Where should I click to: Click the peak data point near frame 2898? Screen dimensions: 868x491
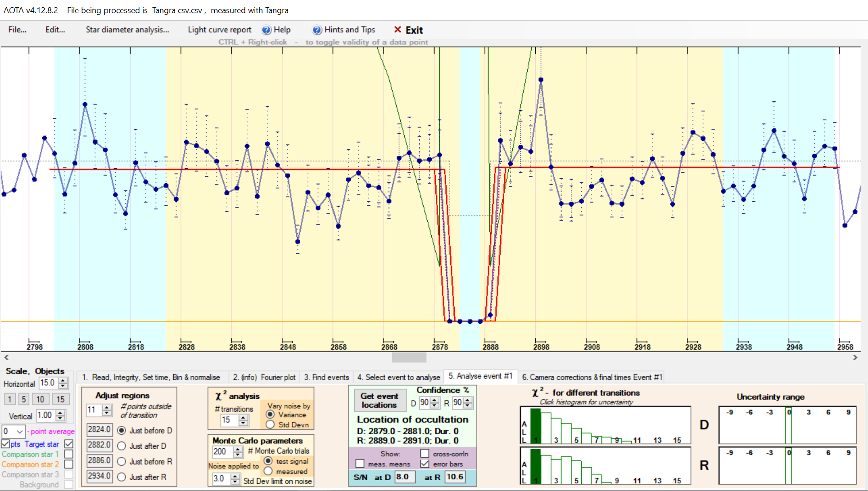tap(541, 80)
